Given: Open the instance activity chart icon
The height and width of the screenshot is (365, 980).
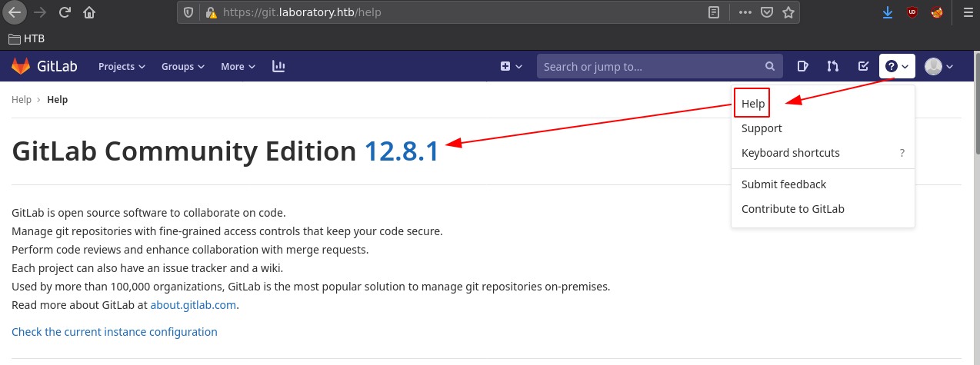Looking at the screenshot, I should point(278,67).
